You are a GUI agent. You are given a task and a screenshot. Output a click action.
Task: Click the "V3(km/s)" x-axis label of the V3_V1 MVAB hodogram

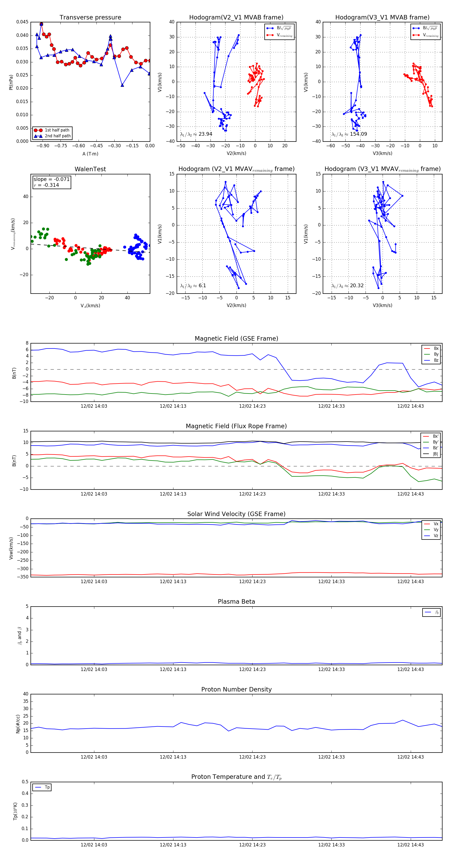coord(382,154)
